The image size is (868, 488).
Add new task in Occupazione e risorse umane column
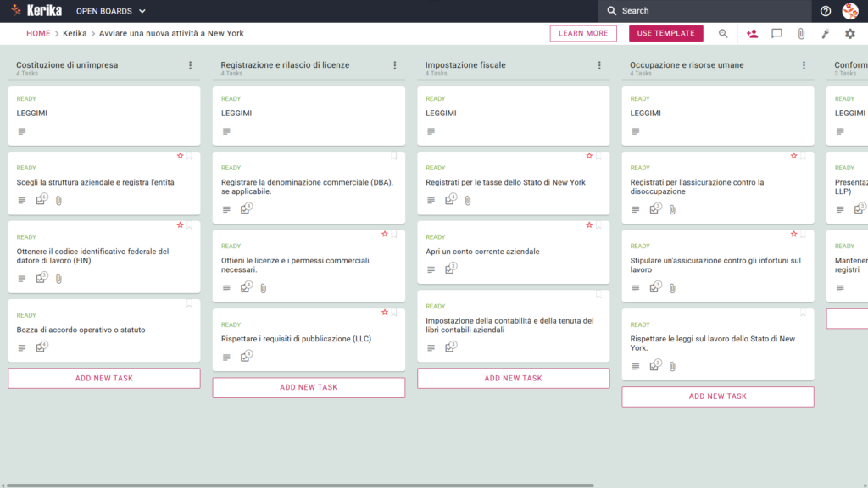tap(717, 396)
